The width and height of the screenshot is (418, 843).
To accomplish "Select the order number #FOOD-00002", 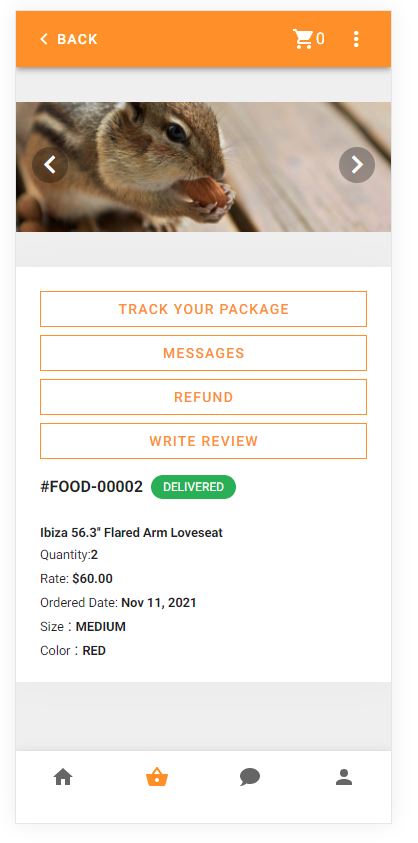I will (91, 487).
